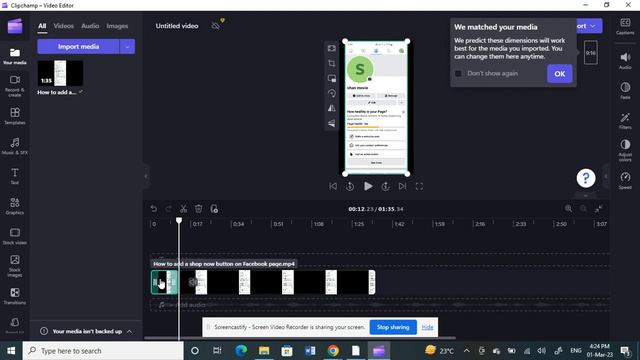
Task: Enter fullscreen preview
Action: tap(419, 186)
